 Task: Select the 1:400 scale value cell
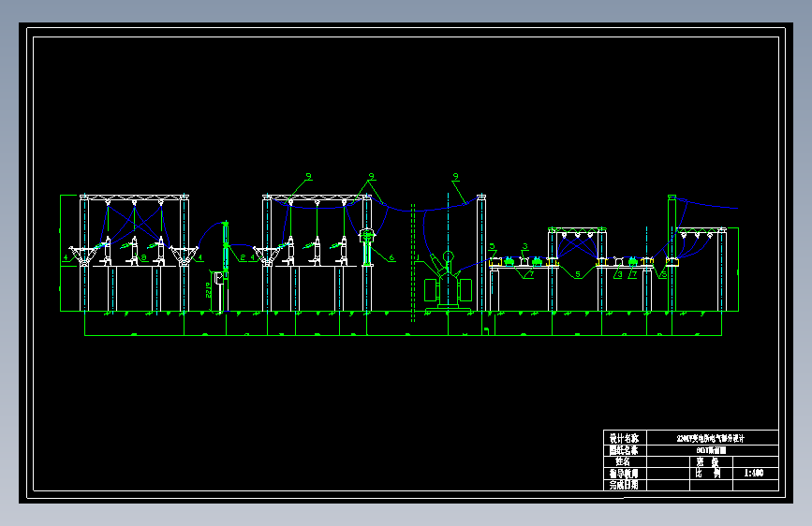(756, 474)
